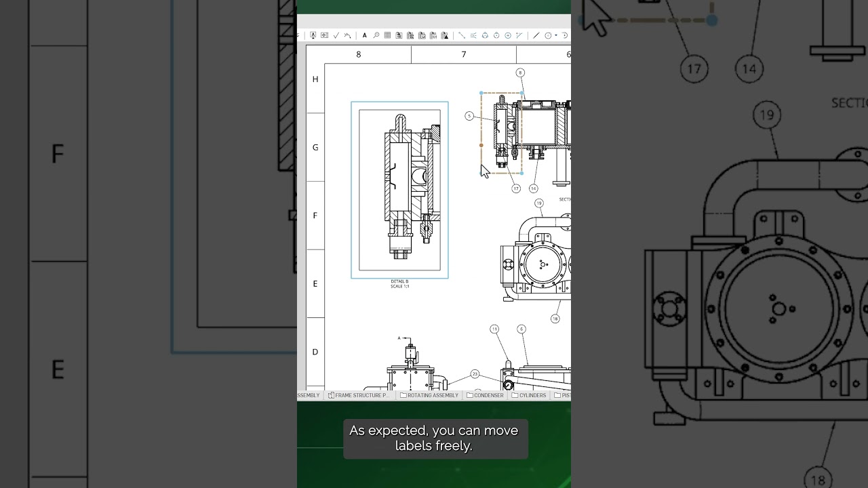
Task: Switch to the CYLINDERS tab
Action: click(x=529, y=395)
